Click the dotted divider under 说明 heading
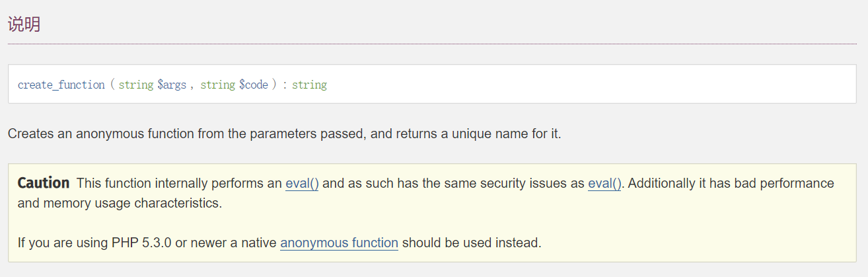This screenshot has width=868, height=277. coord(432,44)
